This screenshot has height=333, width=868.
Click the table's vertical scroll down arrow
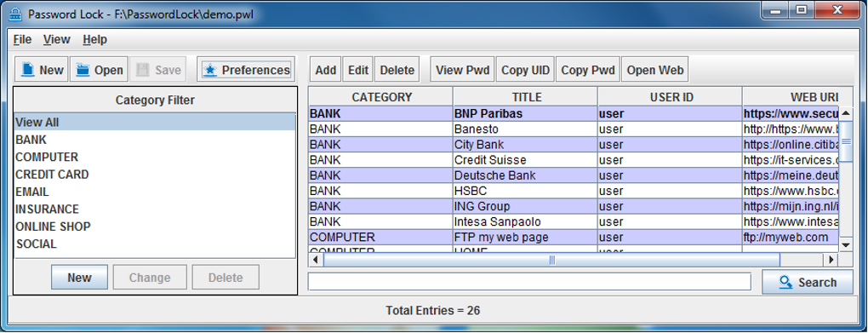846,244
